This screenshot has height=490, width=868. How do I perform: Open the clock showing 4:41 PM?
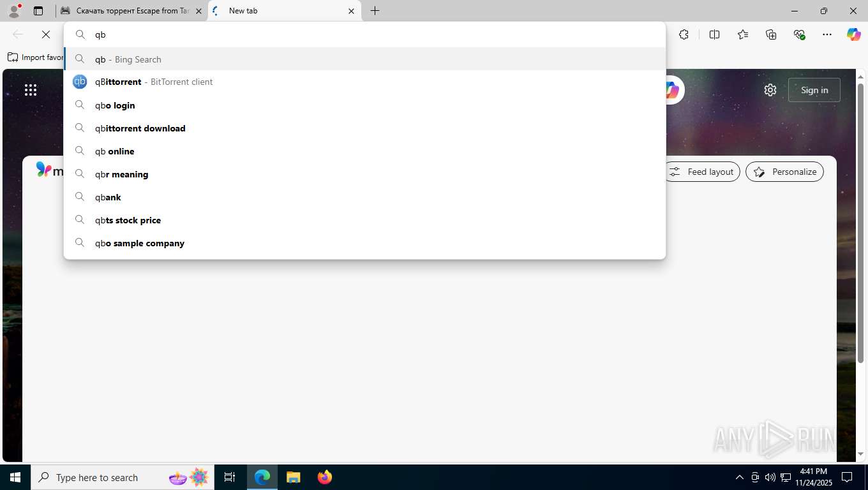pos(813,477)
